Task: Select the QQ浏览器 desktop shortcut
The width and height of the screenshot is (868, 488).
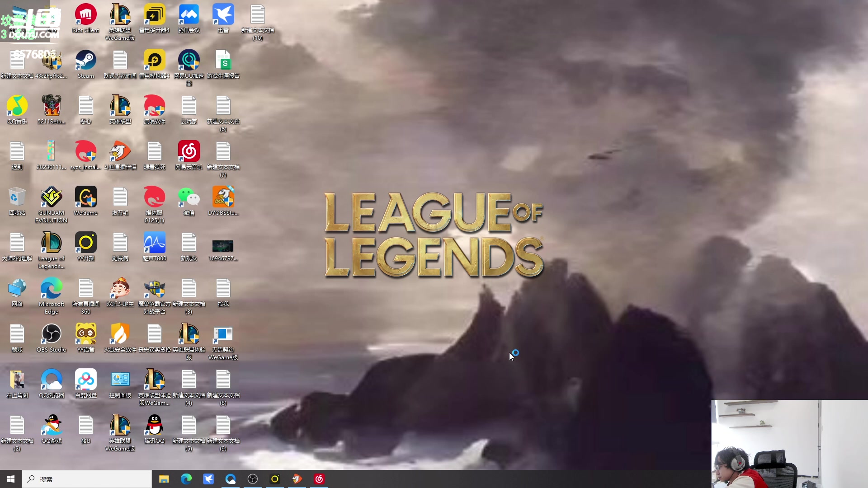Action: (51, 384)
